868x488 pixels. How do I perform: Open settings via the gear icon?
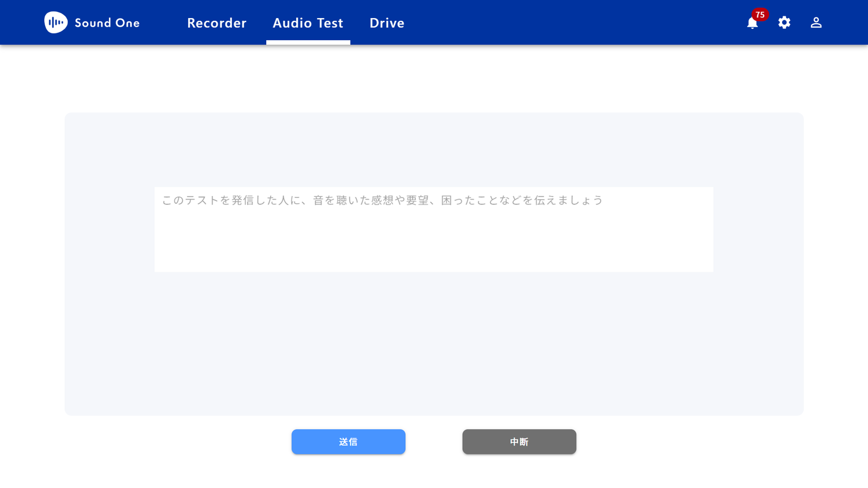pyautogui.click(x=784, y=23)
